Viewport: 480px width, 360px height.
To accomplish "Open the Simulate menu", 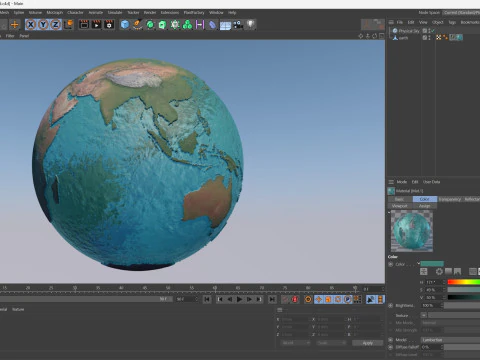I will coord(115,13).
